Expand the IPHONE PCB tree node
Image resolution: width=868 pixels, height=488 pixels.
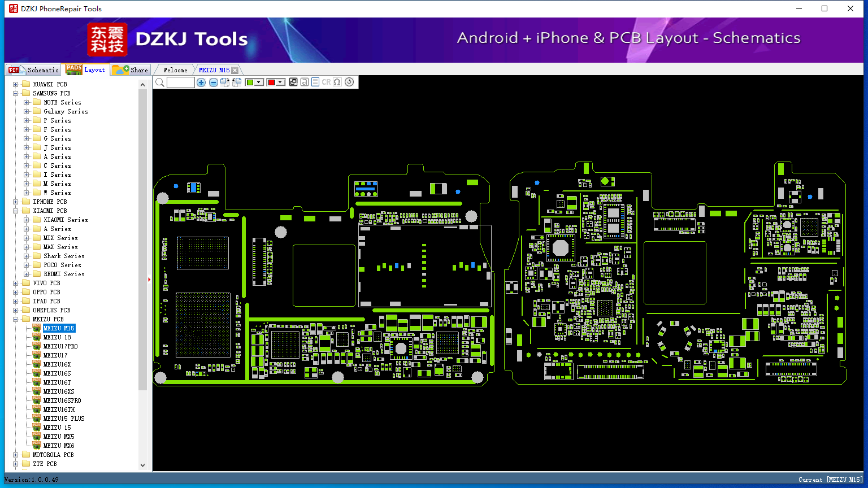pos(16,202)
